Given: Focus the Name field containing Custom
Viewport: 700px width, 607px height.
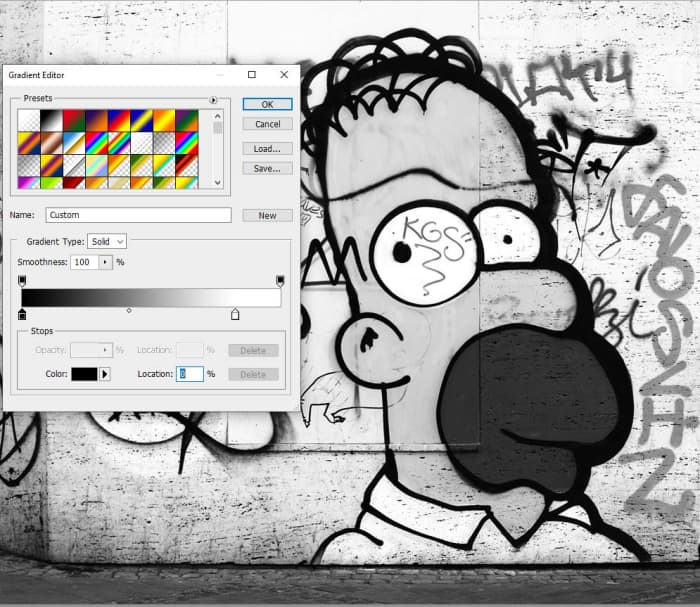Looking at the screenshot, I should [x=138, y=215].
